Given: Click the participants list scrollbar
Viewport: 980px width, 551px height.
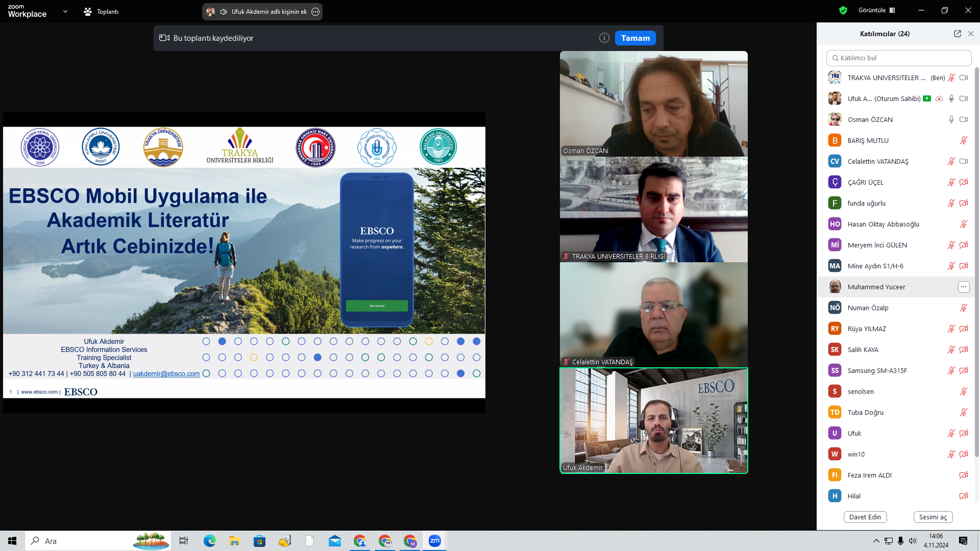Looking at the screenshot, I should point(976,255).
